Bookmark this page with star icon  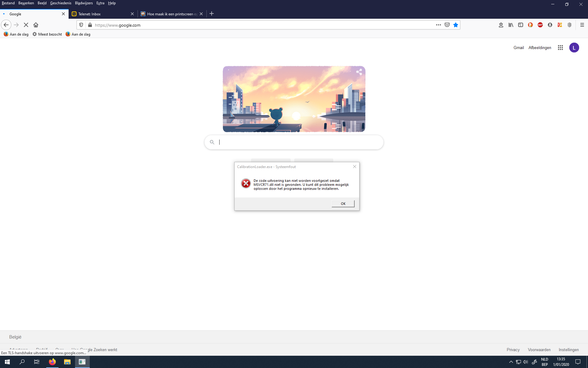[x=456, y=25]
